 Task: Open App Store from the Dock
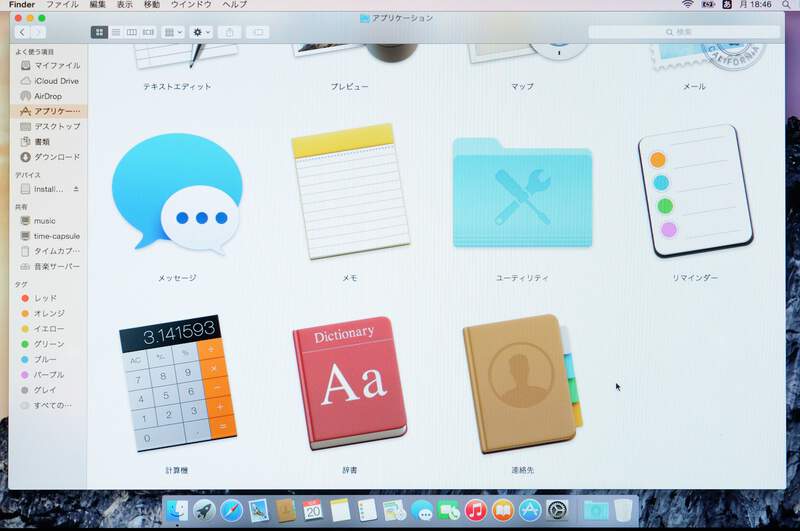(x=530, y=511)
